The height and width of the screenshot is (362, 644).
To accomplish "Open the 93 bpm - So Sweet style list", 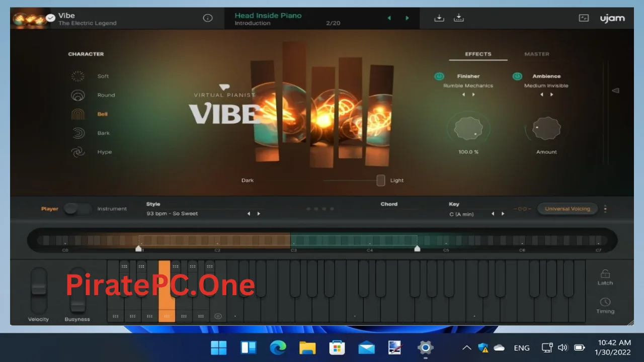I will 172,214.
